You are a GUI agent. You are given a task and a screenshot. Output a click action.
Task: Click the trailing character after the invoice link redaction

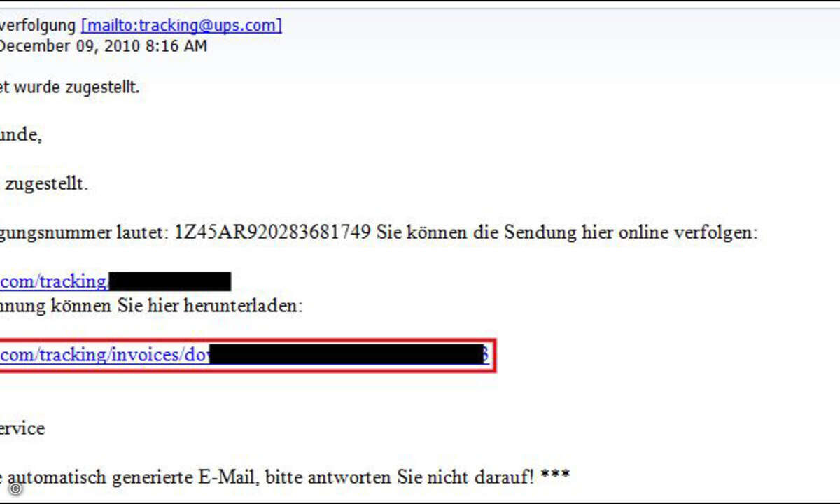(x=484, y=355)
